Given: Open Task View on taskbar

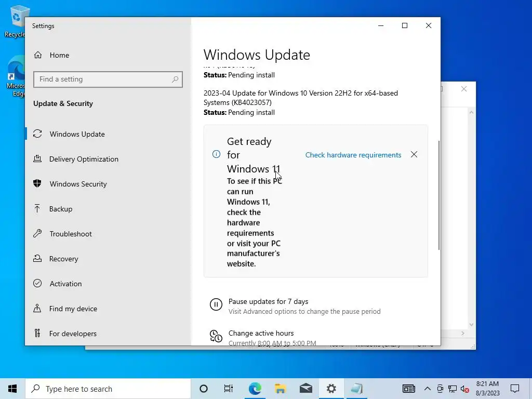Looking at the screenshot, I should tap(229, 389).
